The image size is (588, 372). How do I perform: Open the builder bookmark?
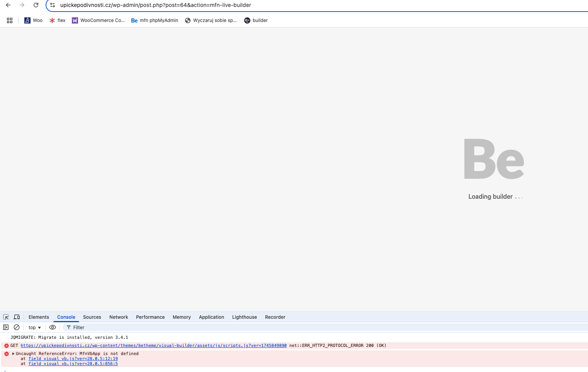(256, 20)
